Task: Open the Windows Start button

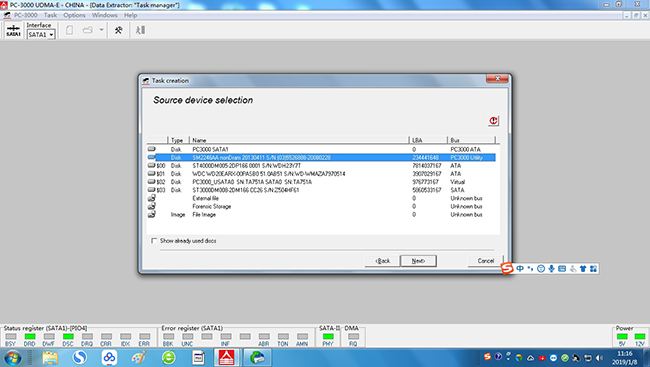Action: (x=12, y=357)
